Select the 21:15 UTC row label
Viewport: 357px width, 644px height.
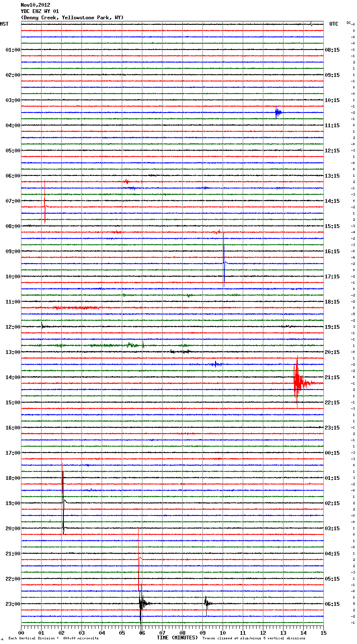tap(332, 377)
